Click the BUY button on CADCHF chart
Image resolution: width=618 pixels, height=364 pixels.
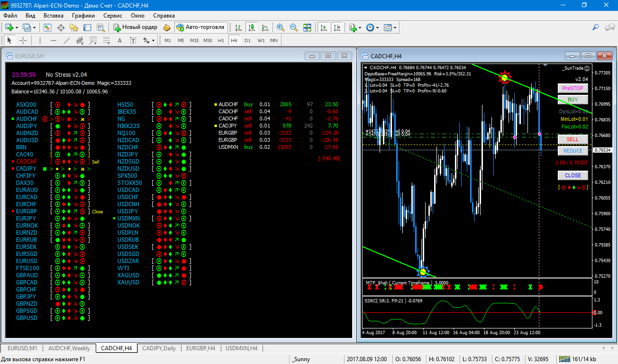tap(573, 100)
